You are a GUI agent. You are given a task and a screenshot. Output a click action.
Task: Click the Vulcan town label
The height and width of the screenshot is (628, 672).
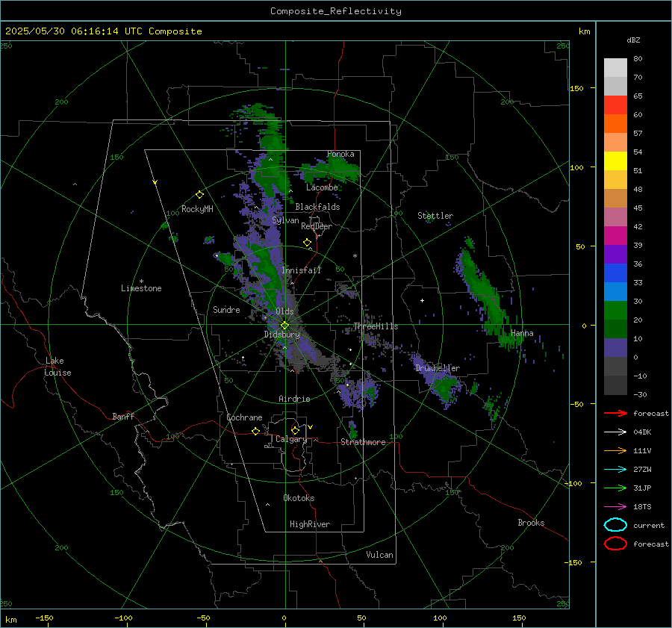point(379,555)
